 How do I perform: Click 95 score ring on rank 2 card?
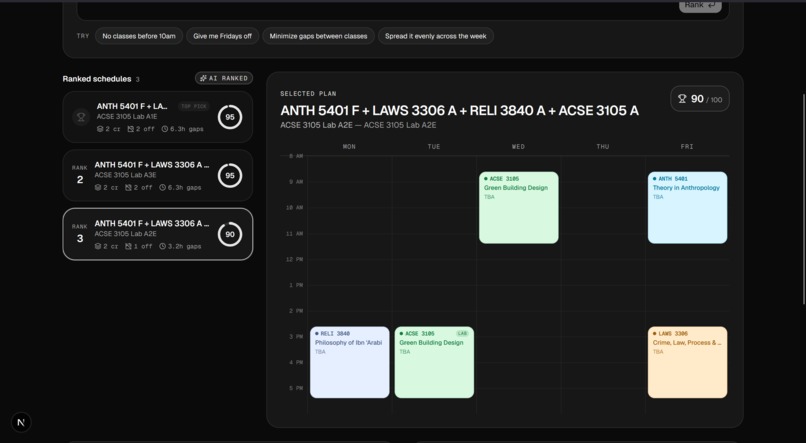(230, 176)
